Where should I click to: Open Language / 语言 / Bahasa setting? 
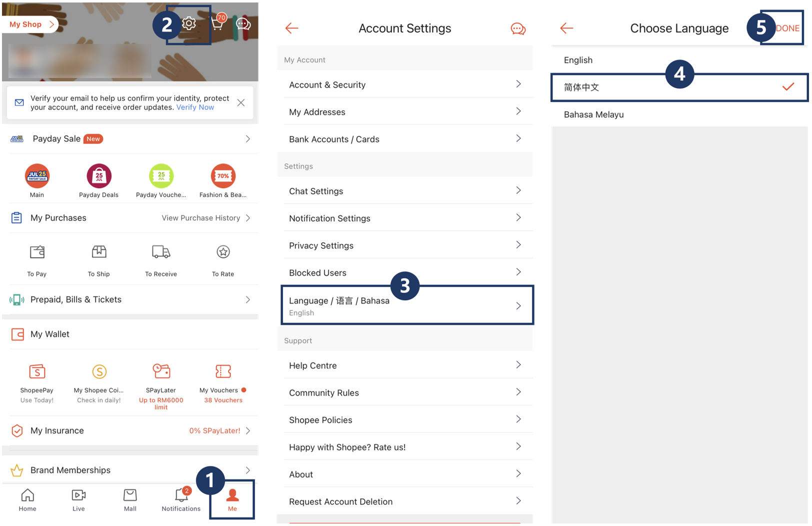point(407,305)
